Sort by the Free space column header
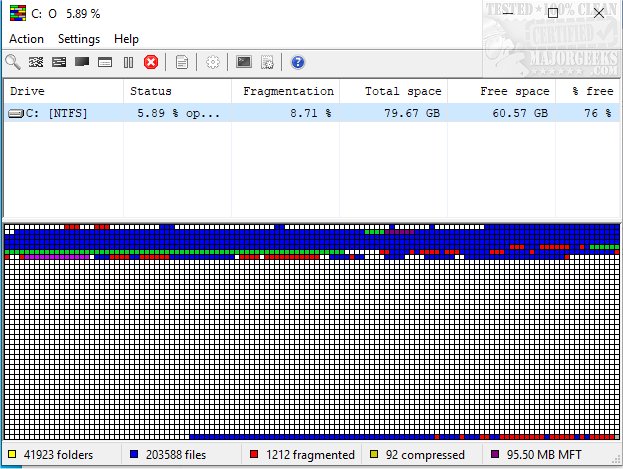 [501, 91]
